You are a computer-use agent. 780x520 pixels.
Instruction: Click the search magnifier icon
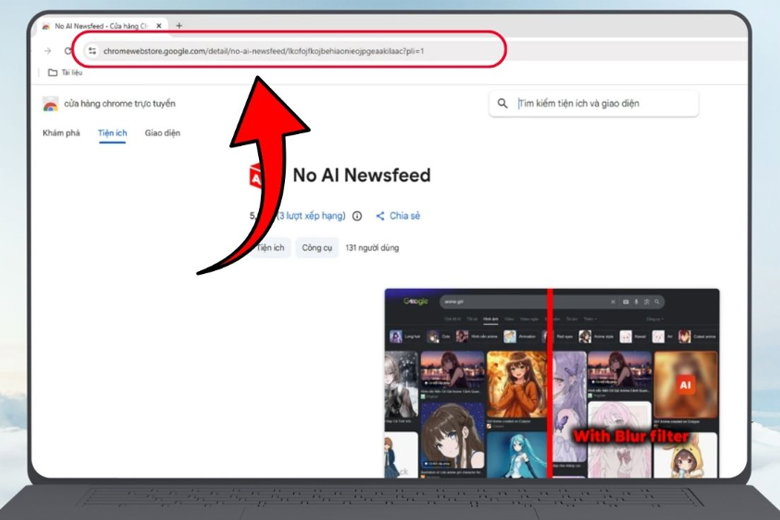coord(502,104)
